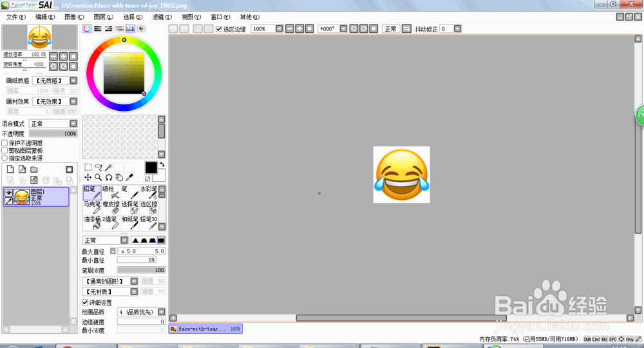The image size is (644, 348).
Task: Open the 图像 menu
Action: pyautogui.click(x=74, y=17)
